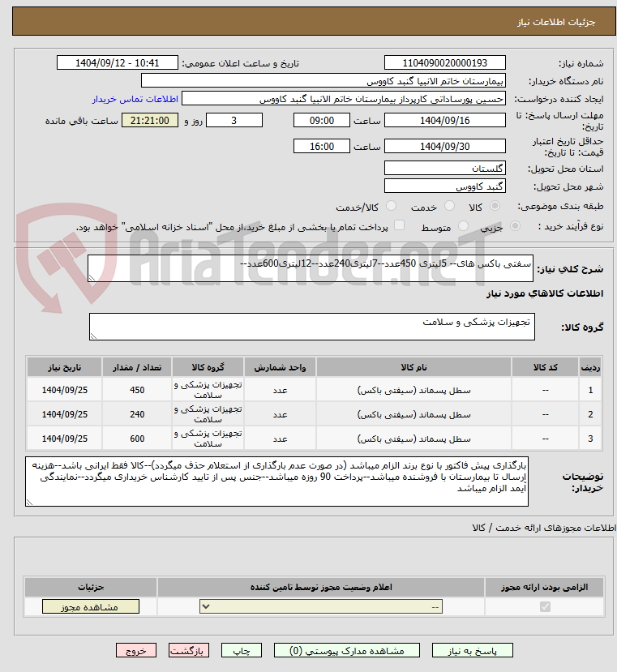Image resolution: width=617 pixels, height=672 pixels.
Task: Click the واحد شمارش column header
Action: [x=280, y=367]
